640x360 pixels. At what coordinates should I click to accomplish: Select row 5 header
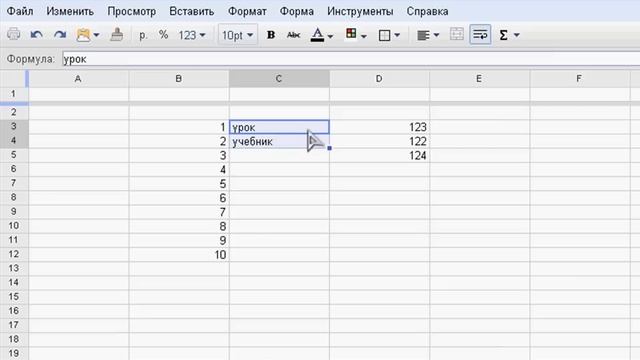pyautogui.click(x=13, y=155)
